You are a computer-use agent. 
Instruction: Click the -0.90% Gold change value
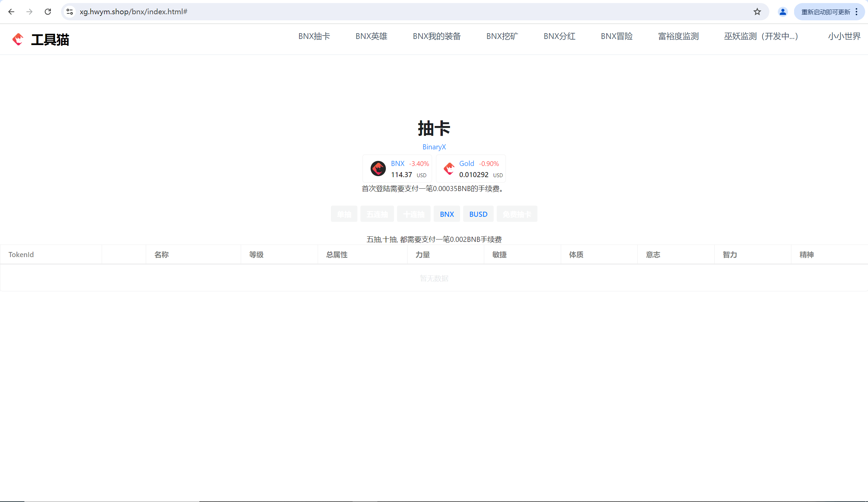489,164
